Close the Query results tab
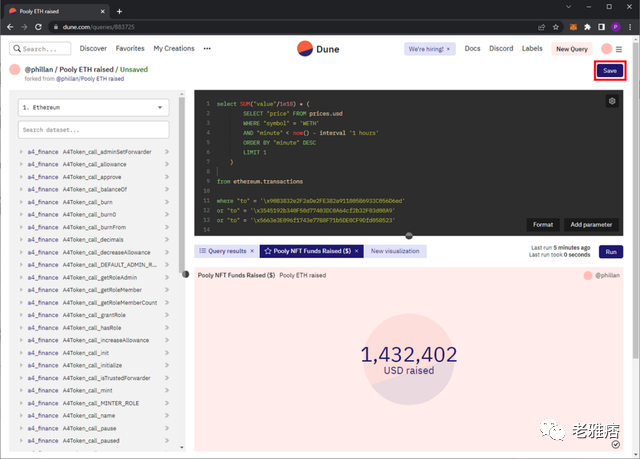Image resolution: width=640 pixels, height=459 pixels. tap(252, 251)
